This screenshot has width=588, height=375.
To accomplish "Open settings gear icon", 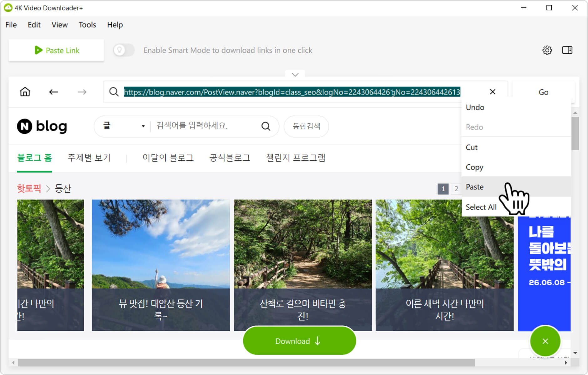I will click(x=547, y=50).
